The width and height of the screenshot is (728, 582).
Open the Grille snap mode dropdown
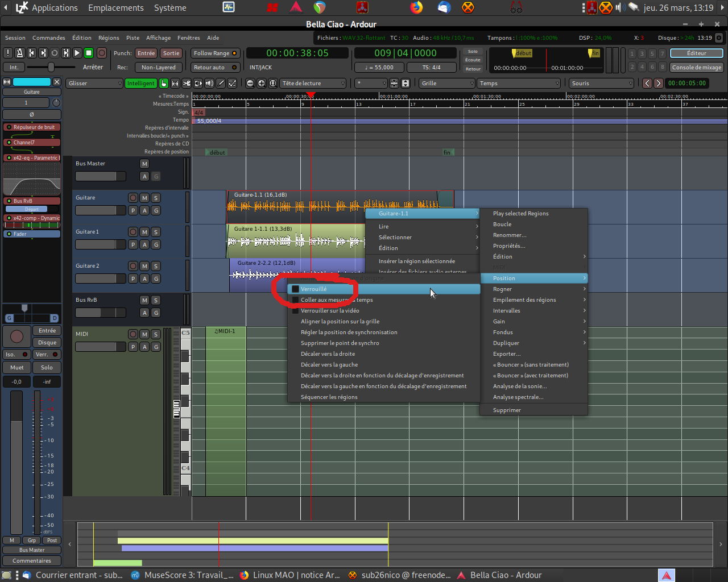[x=447, y=83]
